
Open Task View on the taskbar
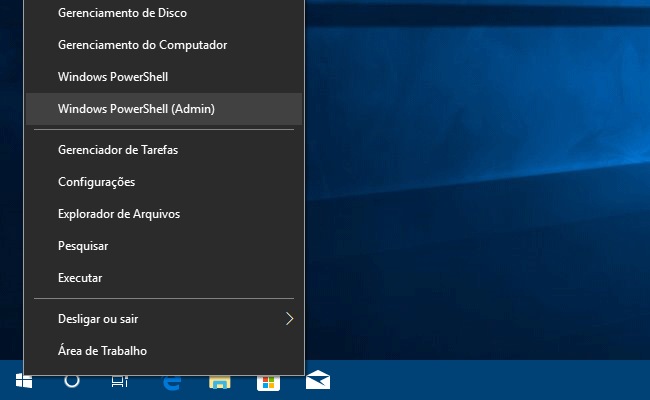pos(120,381)
